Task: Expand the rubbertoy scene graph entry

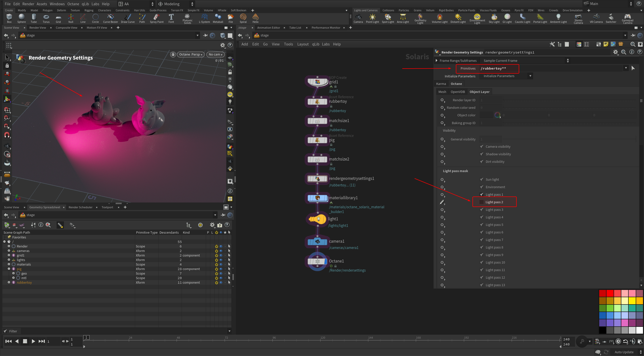Action: [x=9, y=282]
